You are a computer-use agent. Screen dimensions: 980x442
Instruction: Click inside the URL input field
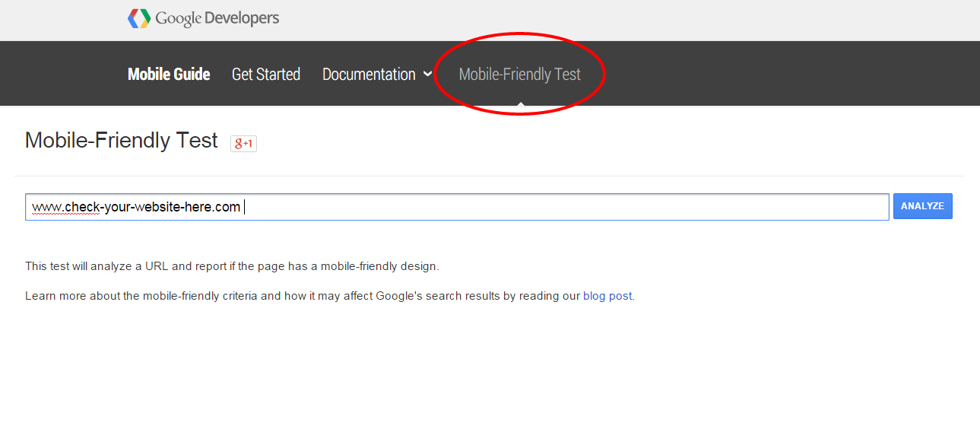click(457, 207)
